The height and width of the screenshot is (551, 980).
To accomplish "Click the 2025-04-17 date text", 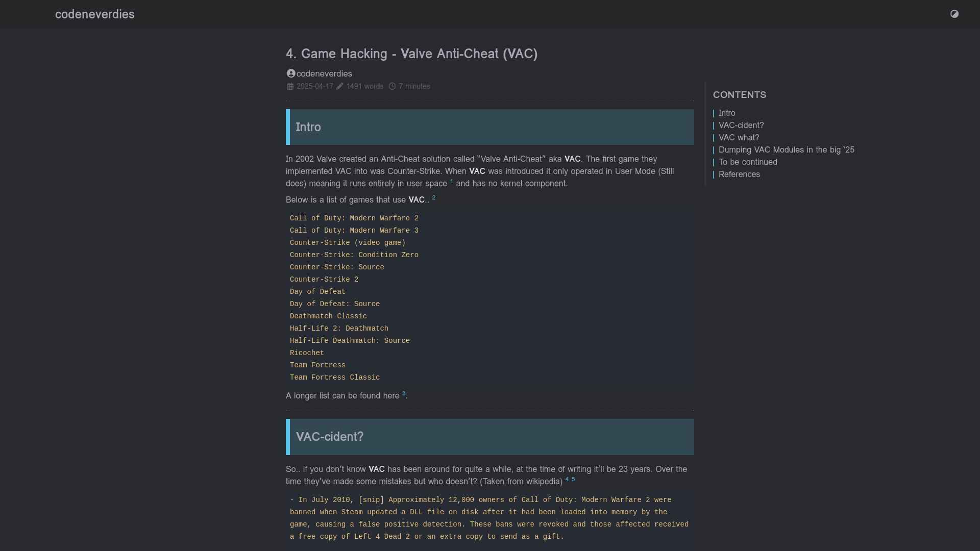I will 314,86.
